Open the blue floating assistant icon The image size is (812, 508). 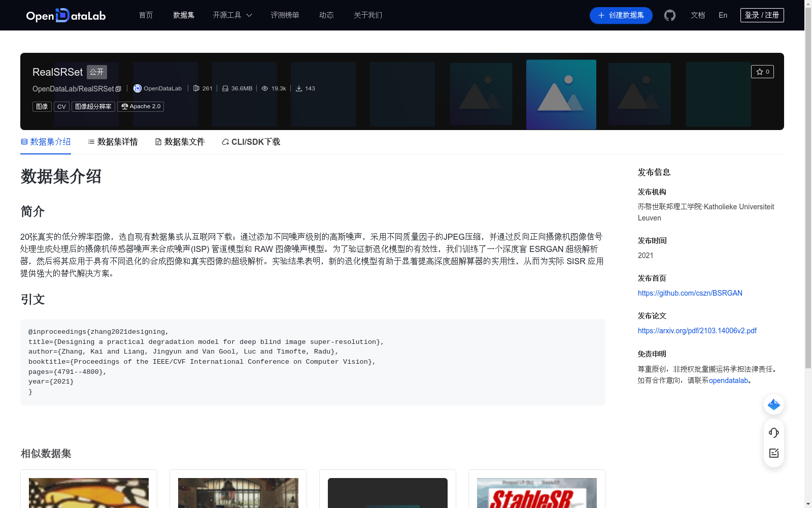point(774,404)
